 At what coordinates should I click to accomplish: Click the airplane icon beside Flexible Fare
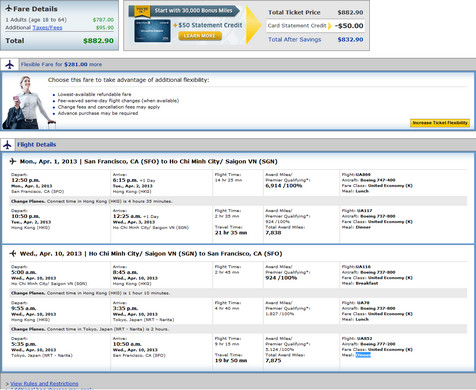point(10,64)
